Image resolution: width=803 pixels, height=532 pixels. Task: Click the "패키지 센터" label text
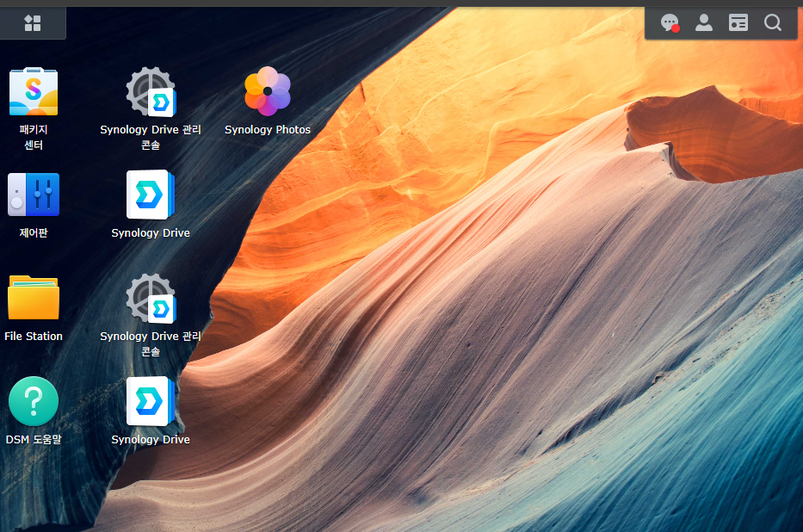pyautogui.click(x=34, y=138)
